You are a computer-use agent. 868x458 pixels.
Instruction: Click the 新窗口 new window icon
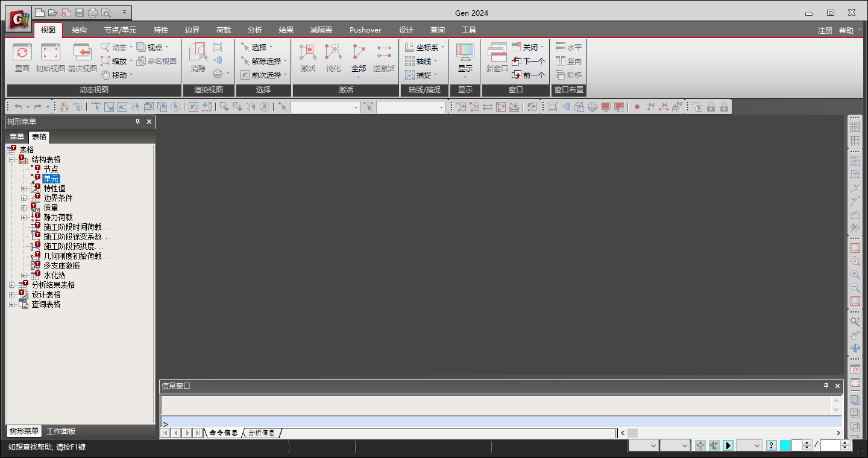point(497,52)
